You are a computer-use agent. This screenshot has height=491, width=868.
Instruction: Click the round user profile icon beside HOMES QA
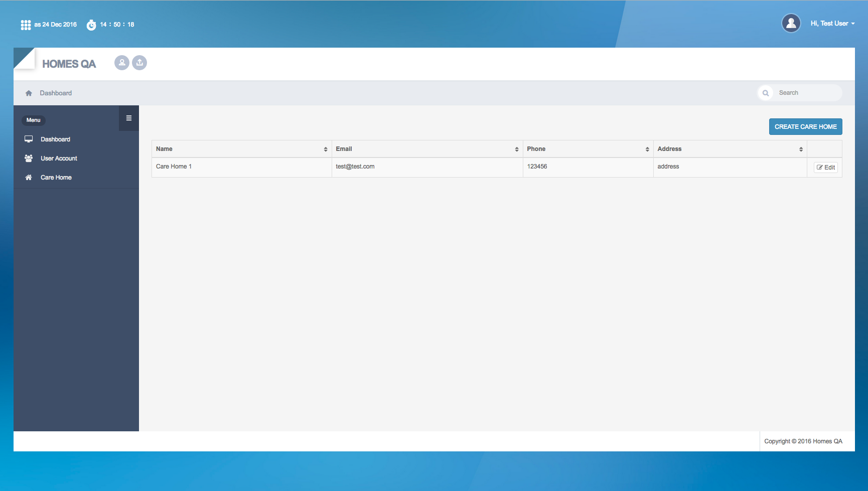click(122, 63)
